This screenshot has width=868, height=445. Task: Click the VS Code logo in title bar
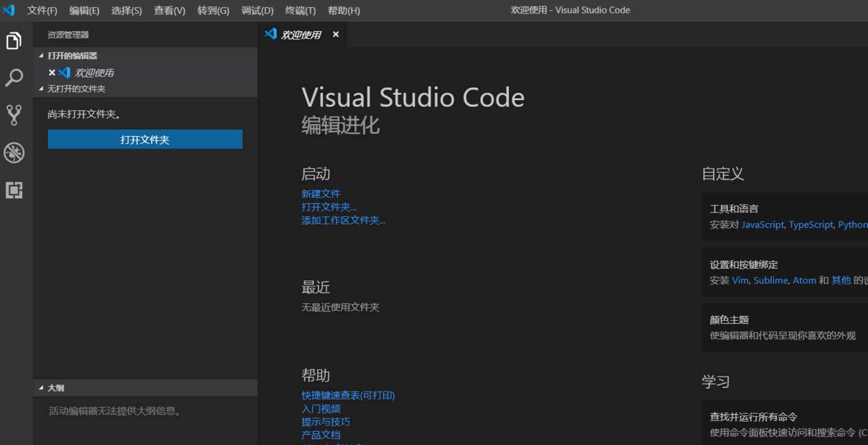coord(9,10)
